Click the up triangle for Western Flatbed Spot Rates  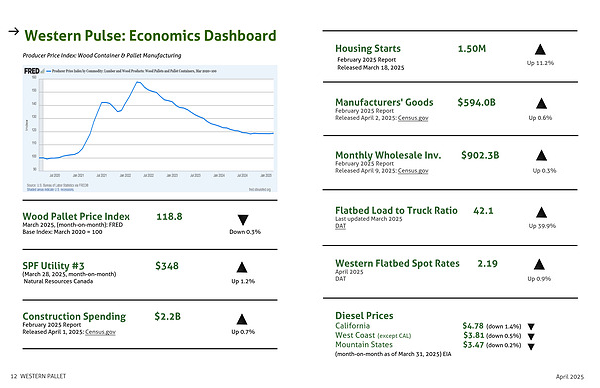coord(539,264)
